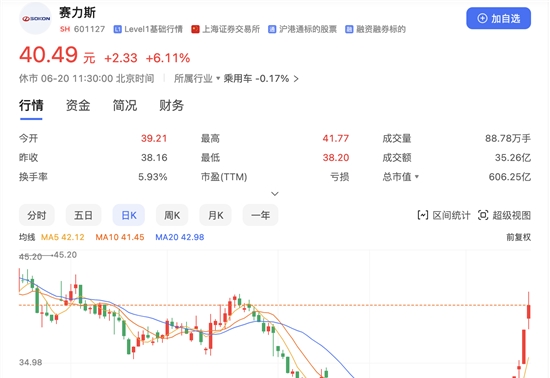Select the 五日 chart period
The width and height of the screenshot is (550, 378).
point(83,215)
